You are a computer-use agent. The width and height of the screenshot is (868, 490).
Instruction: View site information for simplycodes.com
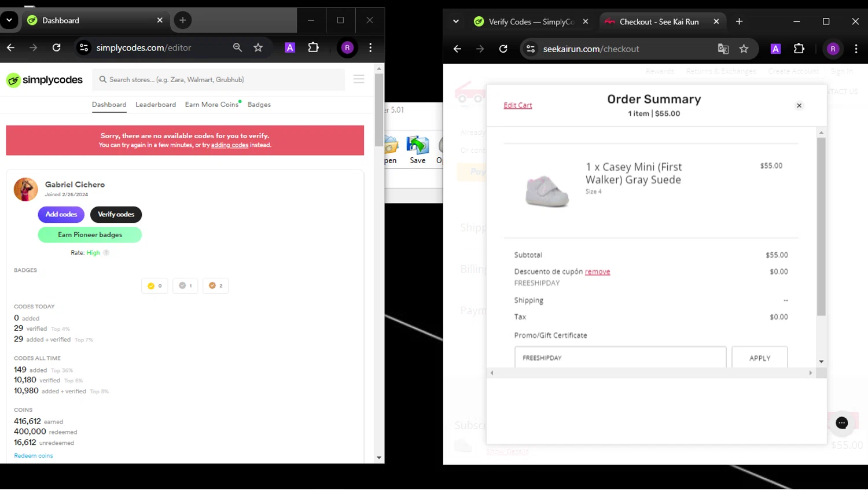(x=84, y=47)
